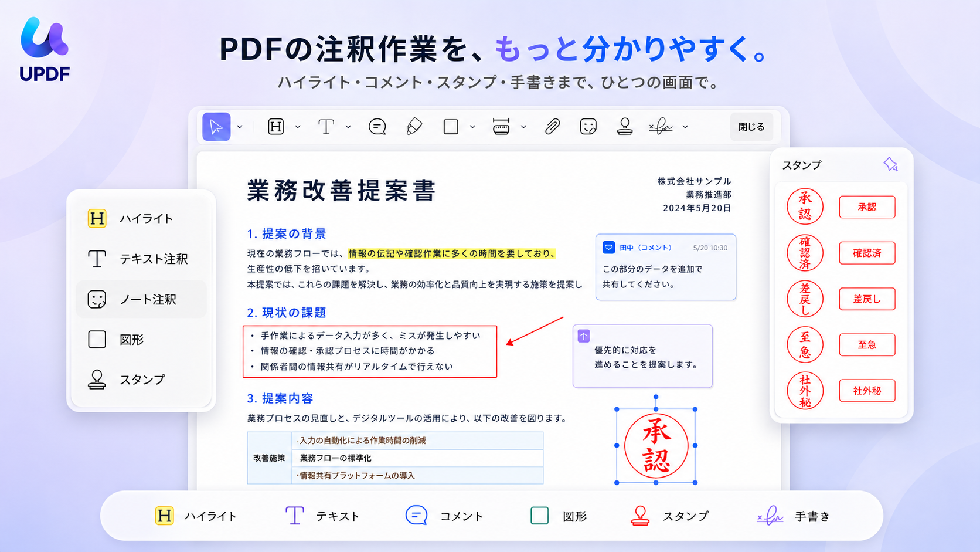Click the heading 3. 提案内容
Image resolution: width=980 pixels, height=552 pixels.
280,398
